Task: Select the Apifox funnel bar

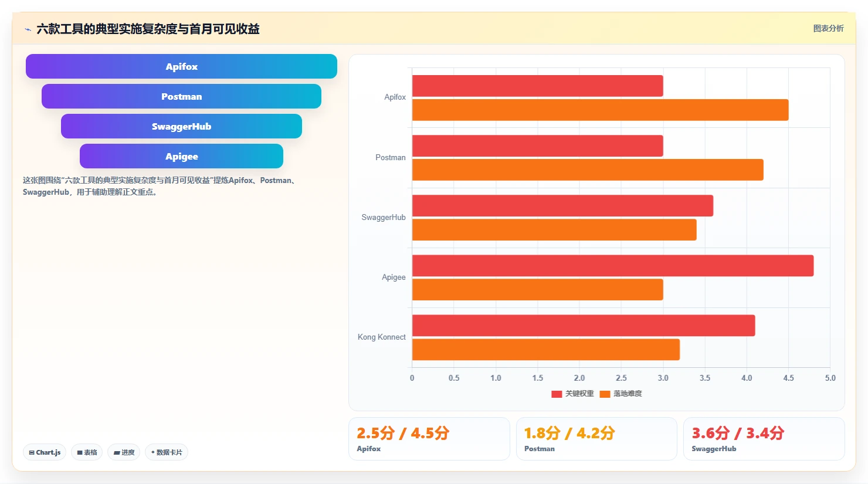Action: [x=181, y=66]
